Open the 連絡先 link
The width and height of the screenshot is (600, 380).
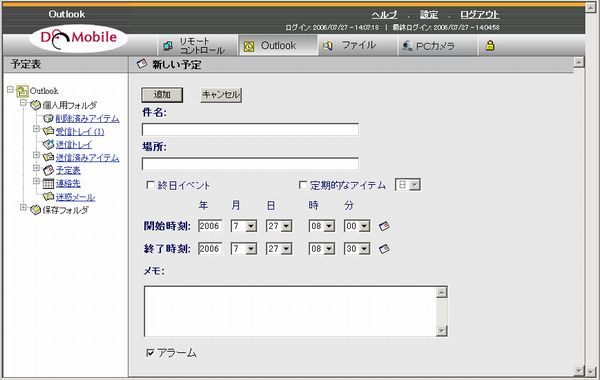pyautogui.click(x=68, y=184)
